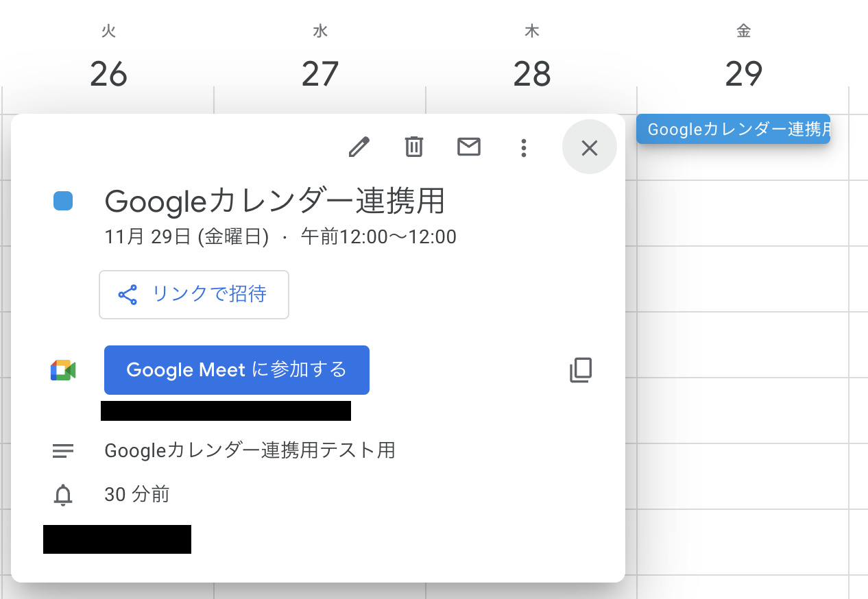Close the event details popup
The image size is (868, 599).
click(590, 147)
